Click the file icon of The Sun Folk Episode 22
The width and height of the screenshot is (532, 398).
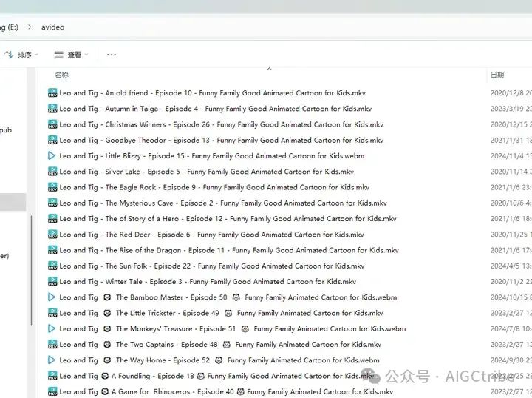(x=52, y=266)
